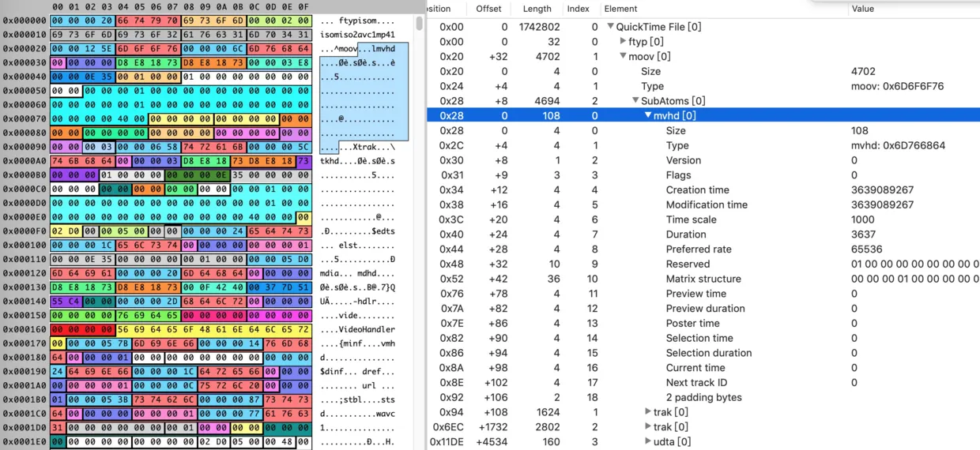Select the Selection time row

point(703,338)
